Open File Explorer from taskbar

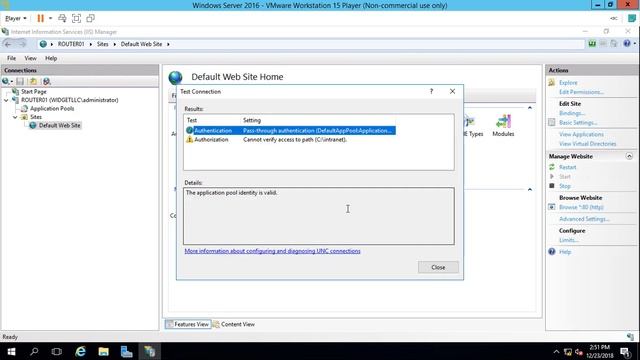click(x=103, y=351)
